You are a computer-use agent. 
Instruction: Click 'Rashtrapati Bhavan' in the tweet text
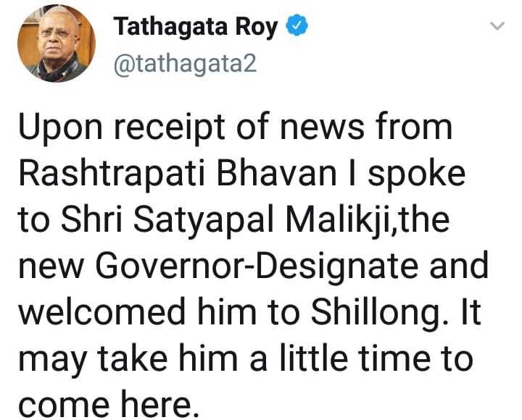coord(178,175)
